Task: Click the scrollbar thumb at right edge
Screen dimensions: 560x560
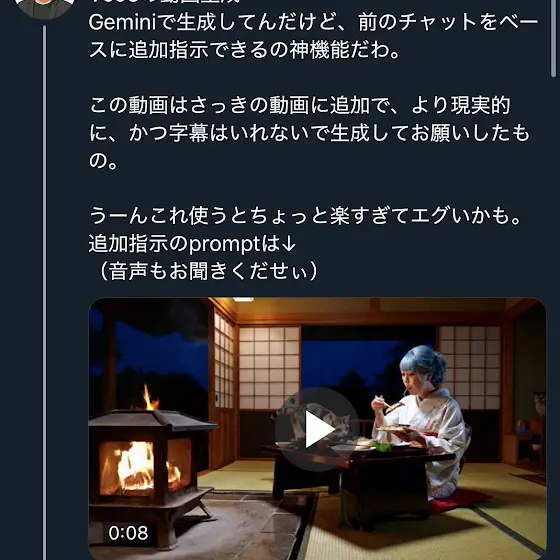Action: coord(554,38)
